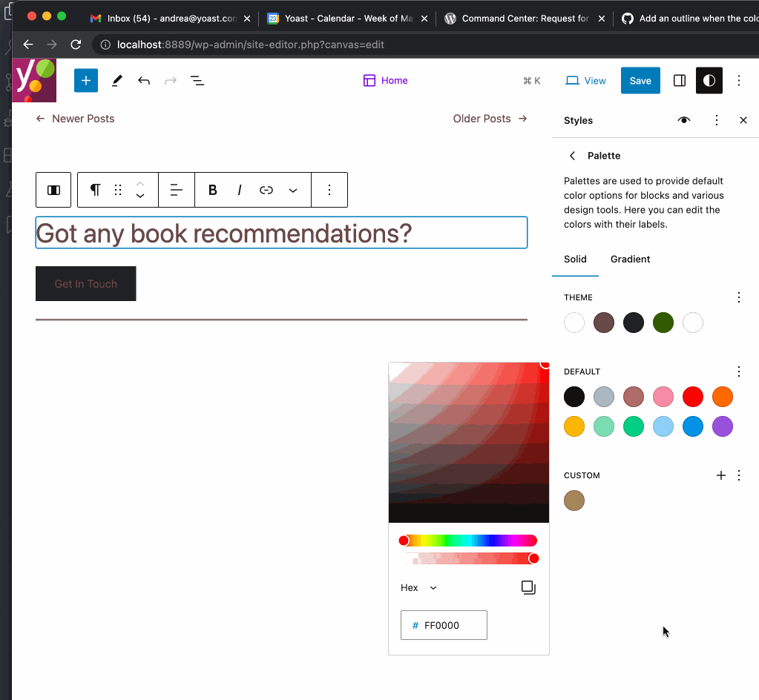Collapse back to Styles with the Palette chevron
Screen dimensions: 759x700
[571, 156]
